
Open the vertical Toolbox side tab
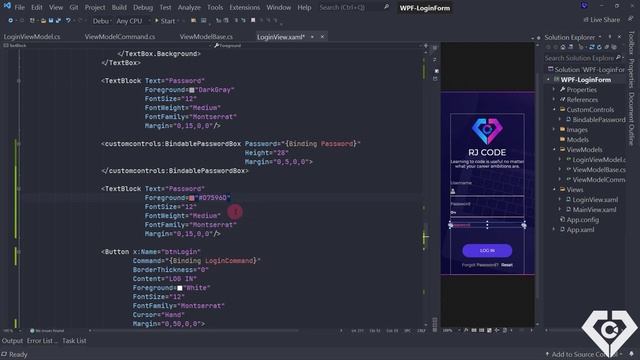pyautogui.click(x=631, y=42)
